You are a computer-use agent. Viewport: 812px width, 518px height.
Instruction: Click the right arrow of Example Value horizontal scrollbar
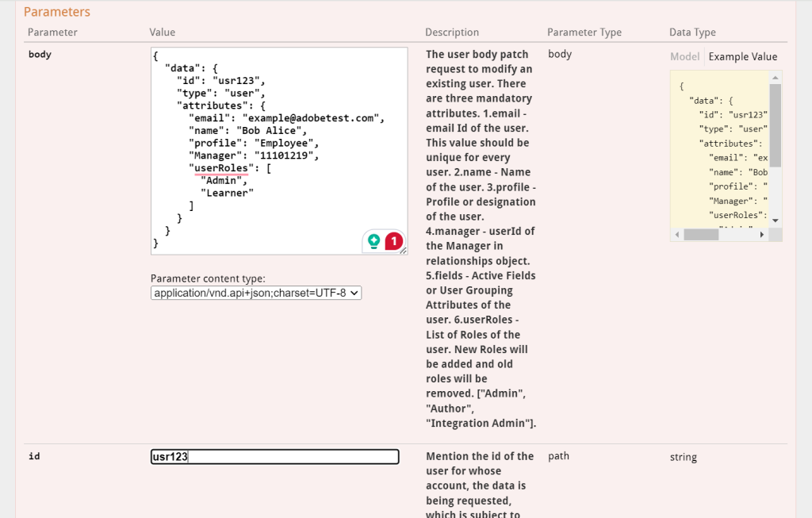coord(764,234)
